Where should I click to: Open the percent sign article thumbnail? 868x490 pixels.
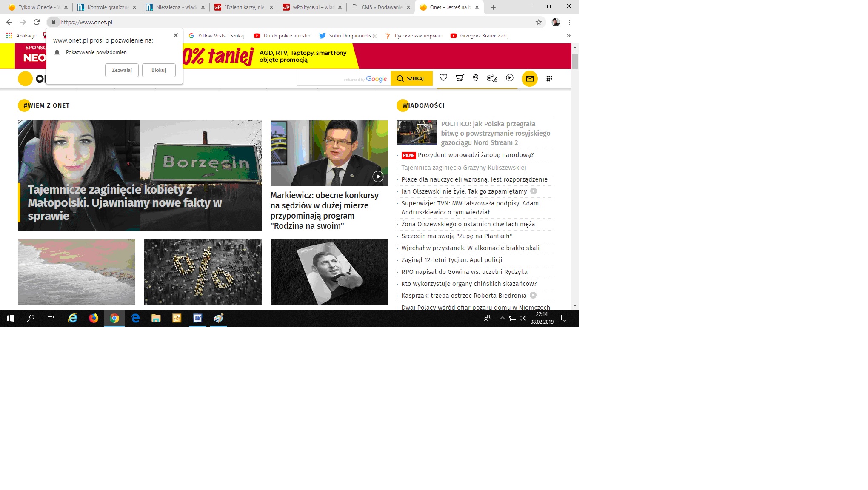point(203,272)
